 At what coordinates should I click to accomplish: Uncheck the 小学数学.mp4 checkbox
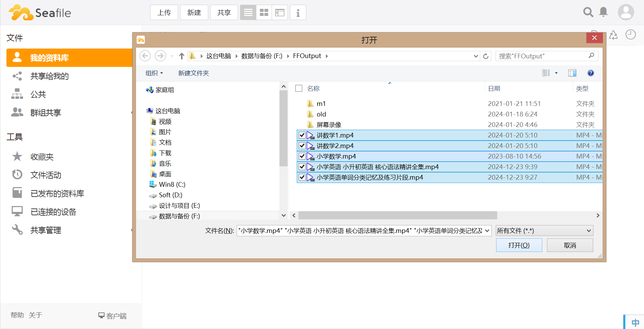coord(302,156)
